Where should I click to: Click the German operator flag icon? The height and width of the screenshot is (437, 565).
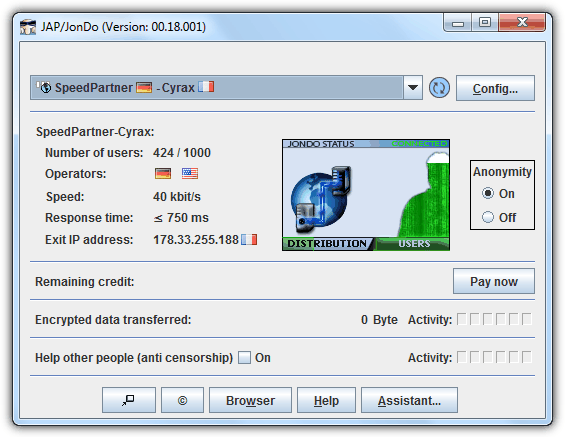[163, 174]
